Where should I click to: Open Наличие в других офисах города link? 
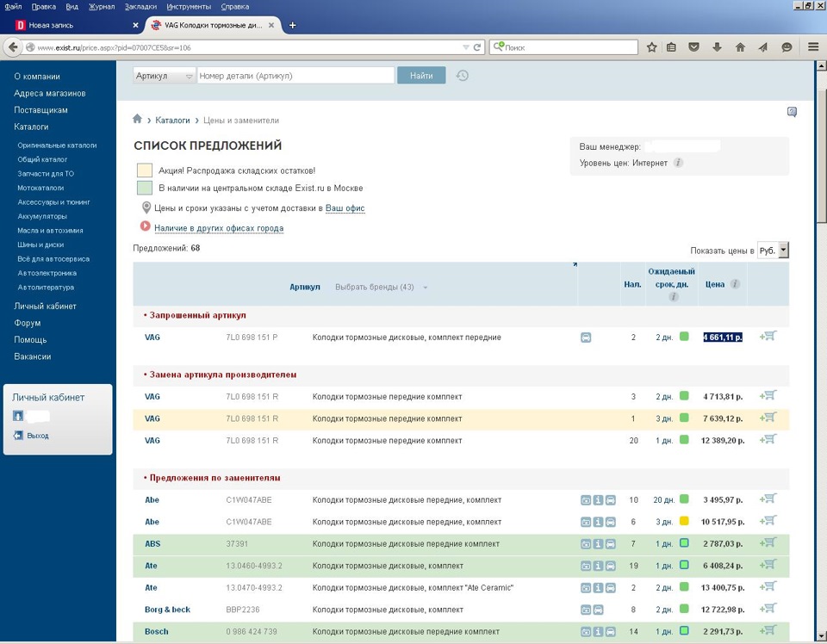tap(219, 228)
